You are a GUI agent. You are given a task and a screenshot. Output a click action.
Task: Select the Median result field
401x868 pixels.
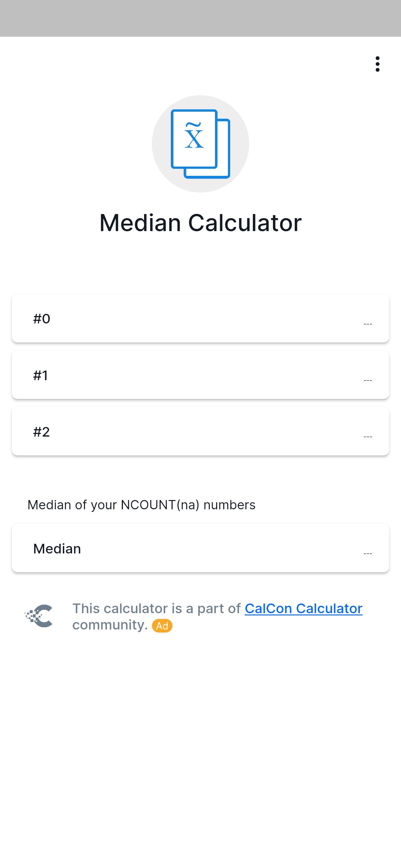click(x=200, y=548)
